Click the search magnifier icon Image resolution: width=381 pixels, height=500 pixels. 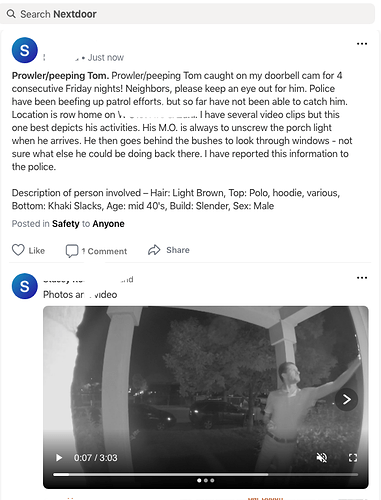11,14
